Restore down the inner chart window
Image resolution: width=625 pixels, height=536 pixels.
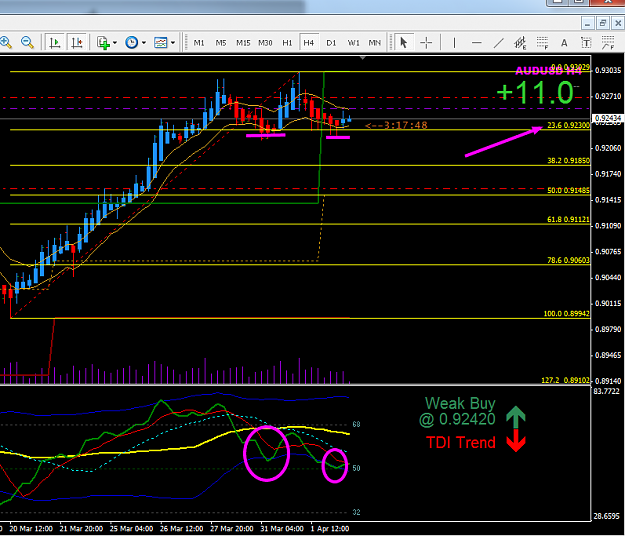click(603, 24)
